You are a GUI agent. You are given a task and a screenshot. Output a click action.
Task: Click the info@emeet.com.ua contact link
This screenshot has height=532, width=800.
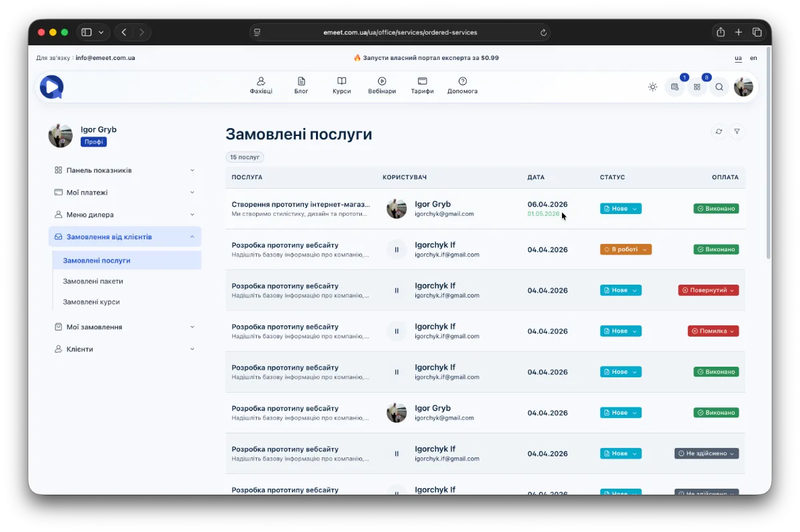click(105, 58)
